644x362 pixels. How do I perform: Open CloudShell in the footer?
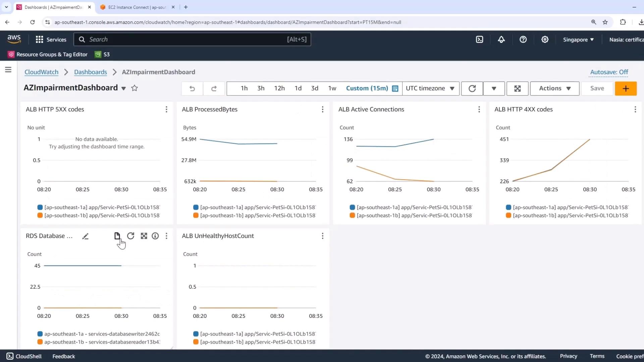tap(24, 356)
